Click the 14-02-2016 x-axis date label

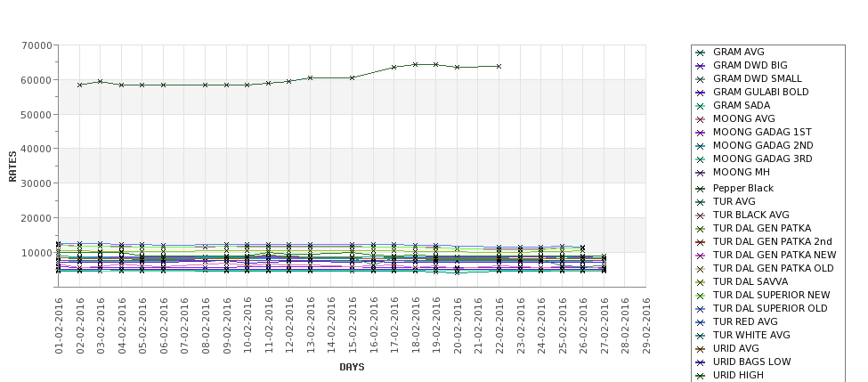(x=331, y=326)
